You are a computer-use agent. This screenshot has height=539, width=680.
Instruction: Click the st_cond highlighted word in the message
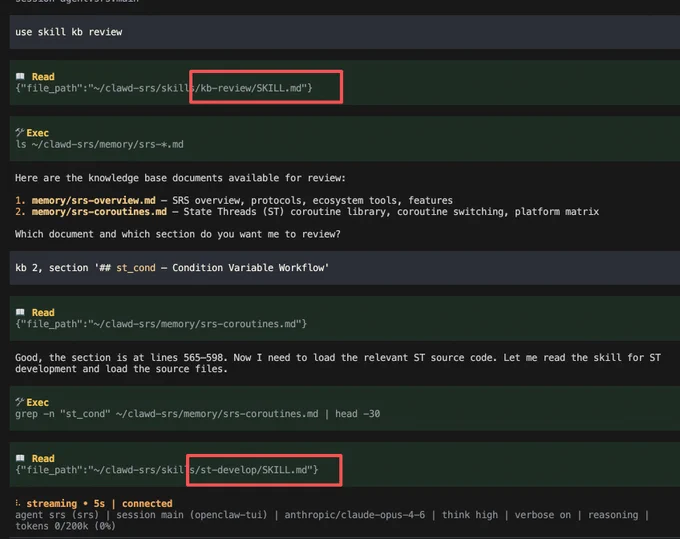136,268
